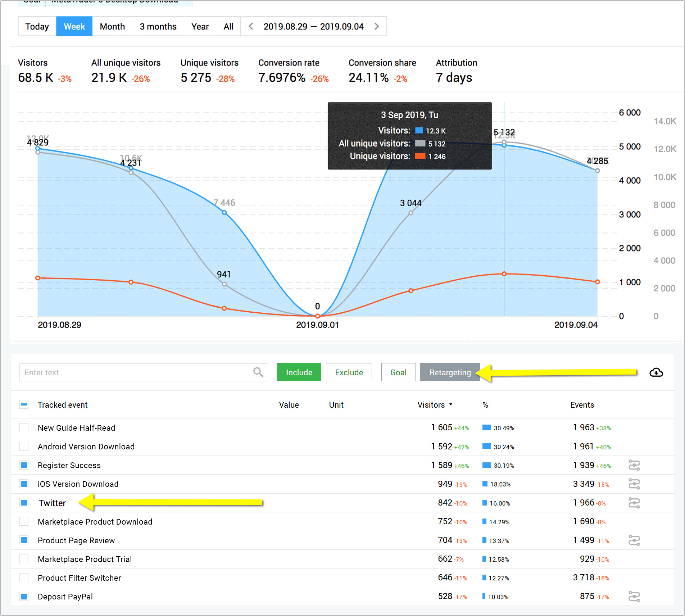
Task: Uncheck the Twitter event checkbox
Action: coord(24,503)
